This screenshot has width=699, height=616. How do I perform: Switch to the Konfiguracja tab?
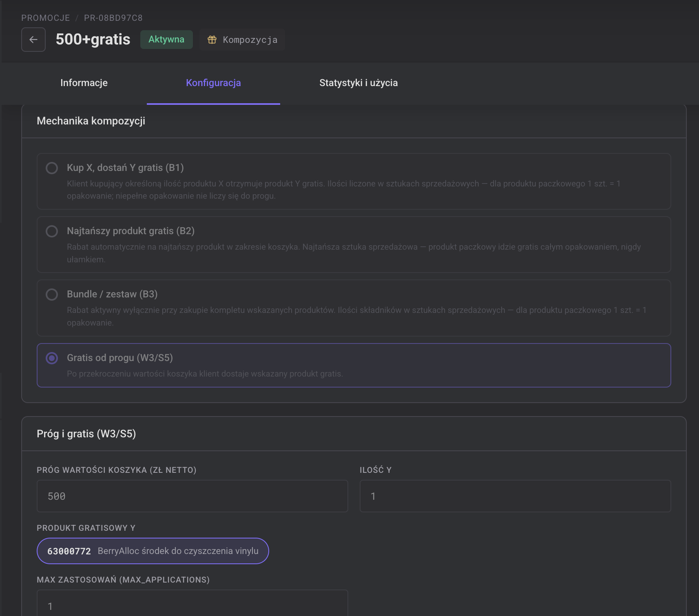213,83
